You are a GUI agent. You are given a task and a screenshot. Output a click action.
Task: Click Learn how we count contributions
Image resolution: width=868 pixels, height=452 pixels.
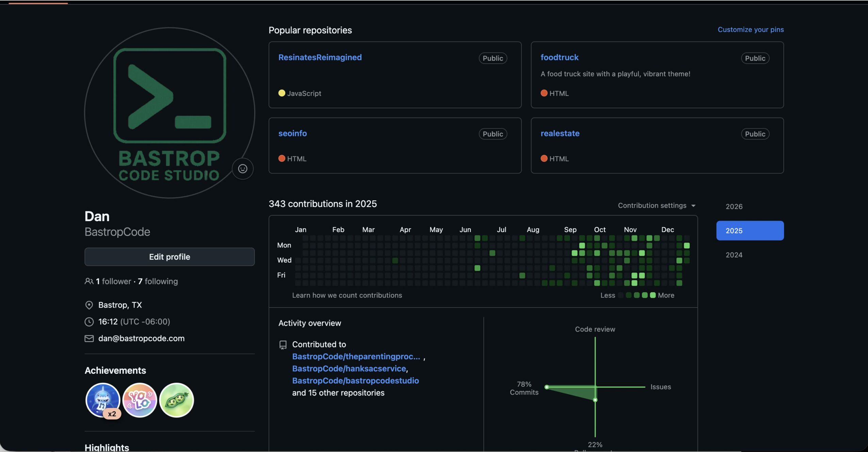tap(347, 295)
